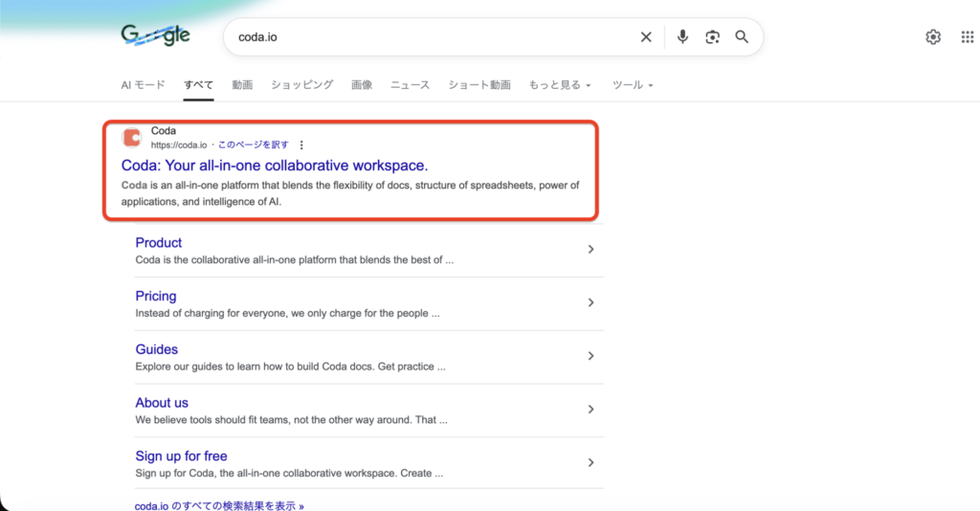The width and height of the screenshot is (980, 511).
Task: Open Google Lens image search icon
Action: [712, 37]
